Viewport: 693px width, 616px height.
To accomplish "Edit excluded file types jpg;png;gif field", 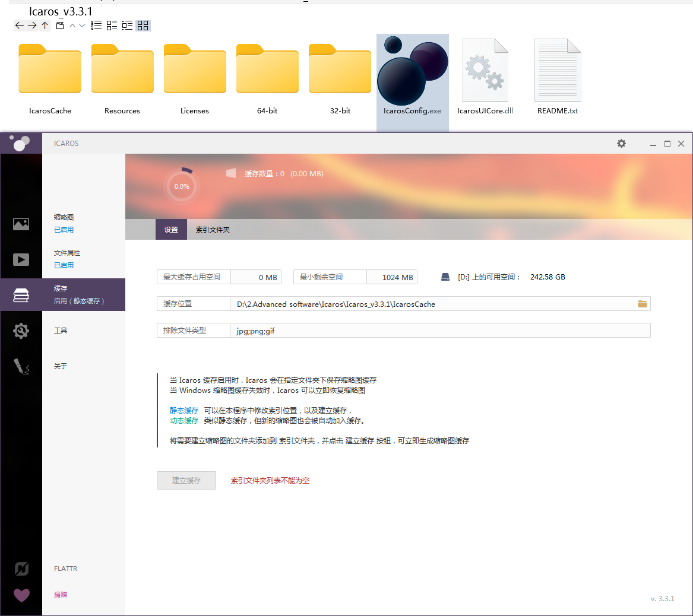I will tap(440, 331).
